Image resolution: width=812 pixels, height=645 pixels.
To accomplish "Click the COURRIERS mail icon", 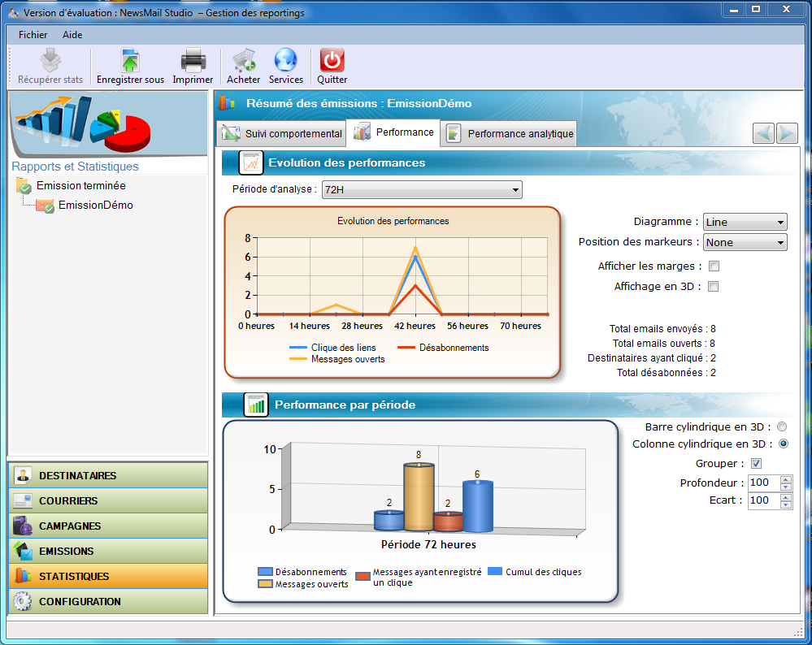I will pos(23,500).
